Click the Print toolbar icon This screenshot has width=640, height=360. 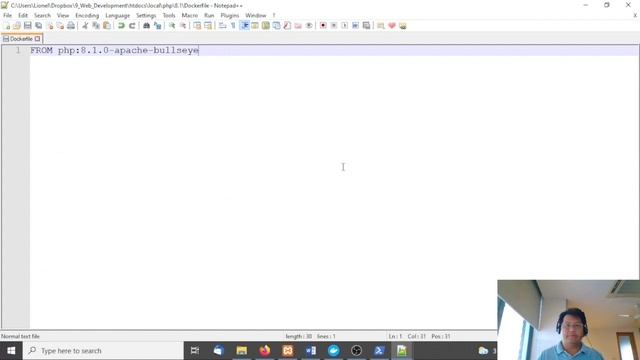(x=71, y=26)
